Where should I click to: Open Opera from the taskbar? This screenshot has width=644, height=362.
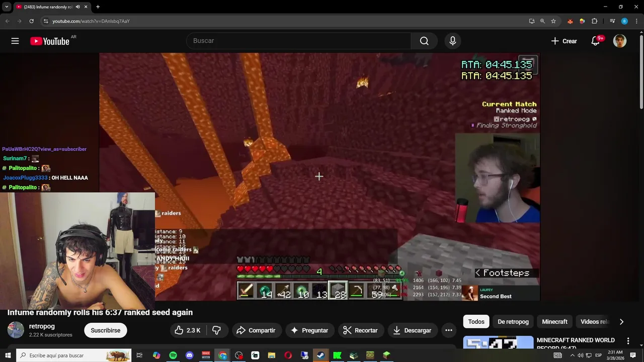[x=288, y=355]
